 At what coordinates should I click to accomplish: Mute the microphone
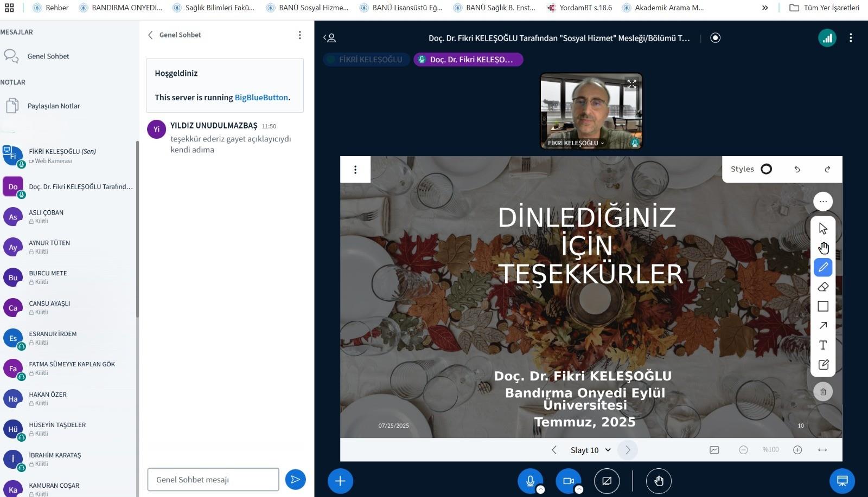[530, 481]
